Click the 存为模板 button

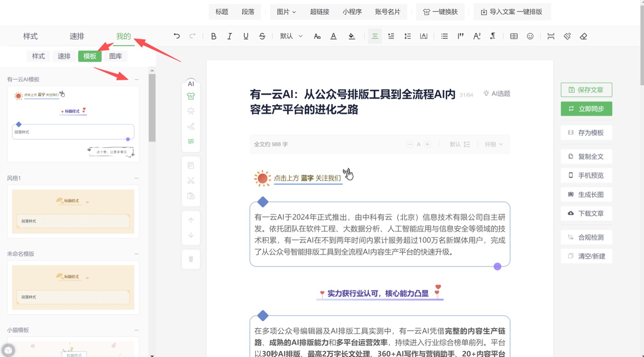[x=586, y=133]
